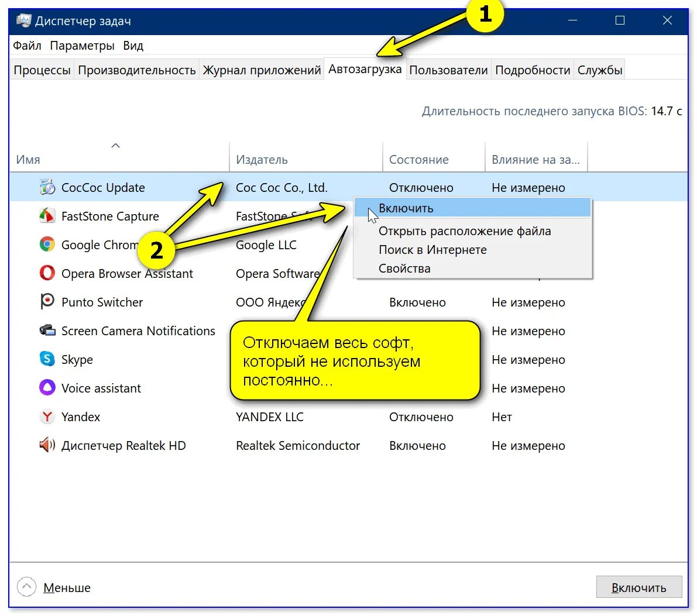Click the FastStone Capture icon
697x616 pixels.
(x=47, y=216)
